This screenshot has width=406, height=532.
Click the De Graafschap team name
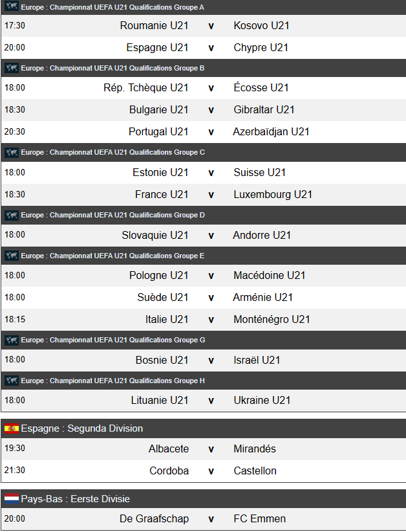154,519
